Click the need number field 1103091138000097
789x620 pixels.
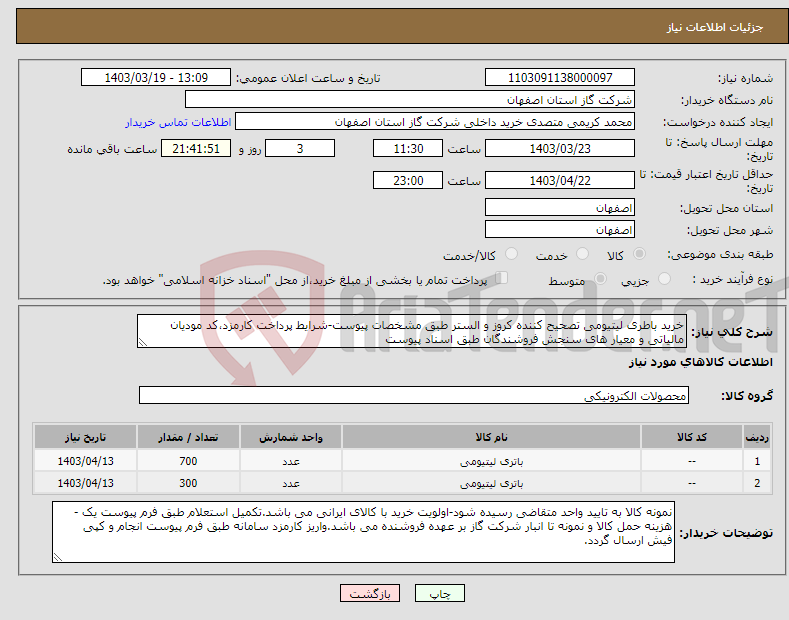coord(560,78)
